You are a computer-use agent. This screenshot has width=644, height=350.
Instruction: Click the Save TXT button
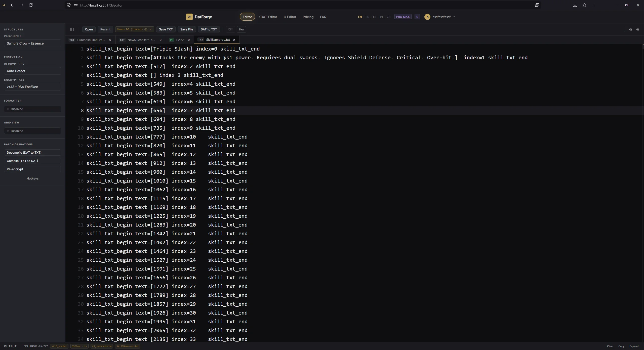(x=166, y=29)
